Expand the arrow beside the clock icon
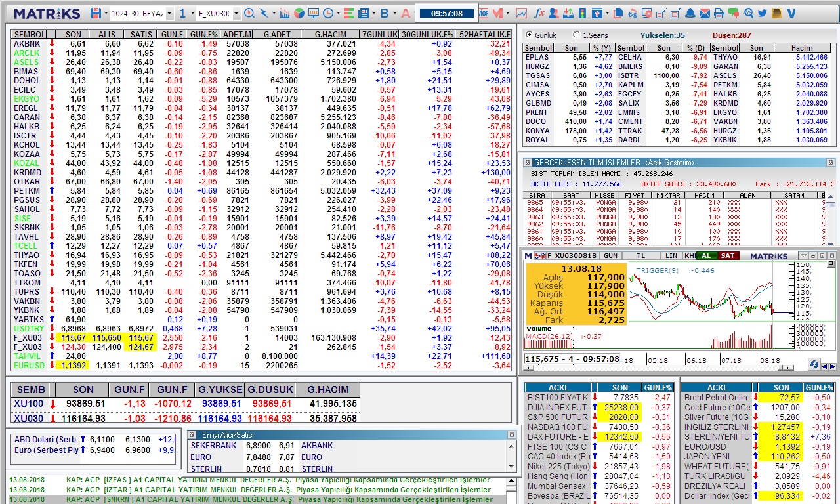Viewport: 840px width, 504px height. [337, 13]
